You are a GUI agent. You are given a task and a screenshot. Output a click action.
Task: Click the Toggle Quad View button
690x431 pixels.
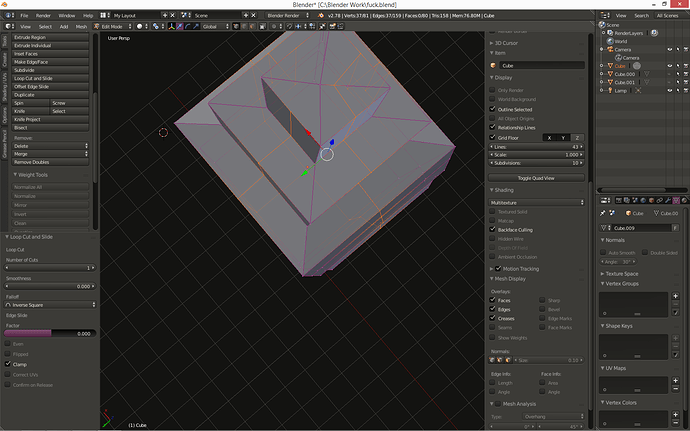tap(538, 177)
